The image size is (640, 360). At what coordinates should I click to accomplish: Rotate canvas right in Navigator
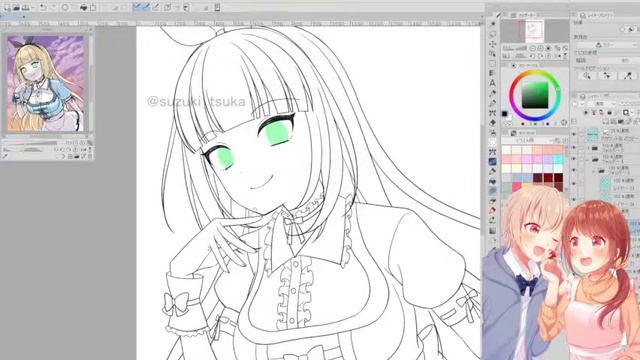pyautogui.click(x=540, y=56)
